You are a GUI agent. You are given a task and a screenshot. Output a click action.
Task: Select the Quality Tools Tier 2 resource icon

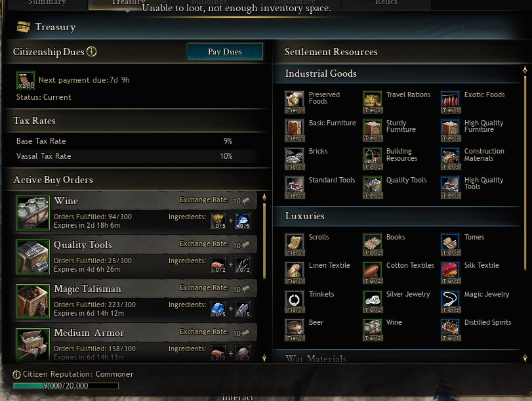(x=372, y=188)
